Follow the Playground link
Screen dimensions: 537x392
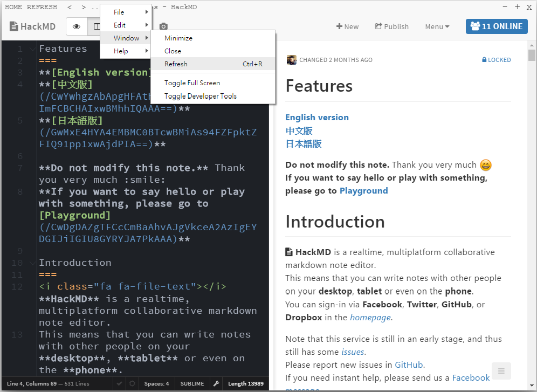pyautogui.click(x=363, y=191)
